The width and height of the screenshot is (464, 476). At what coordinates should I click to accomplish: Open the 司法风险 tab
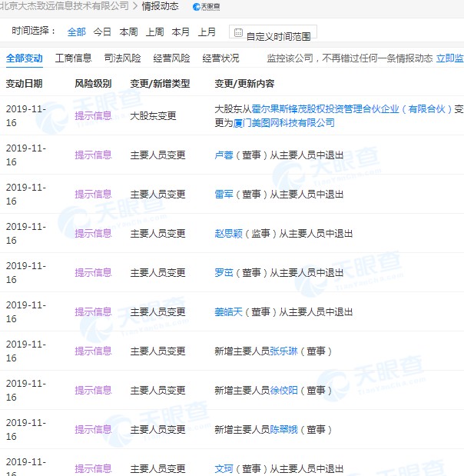(122, 58)
